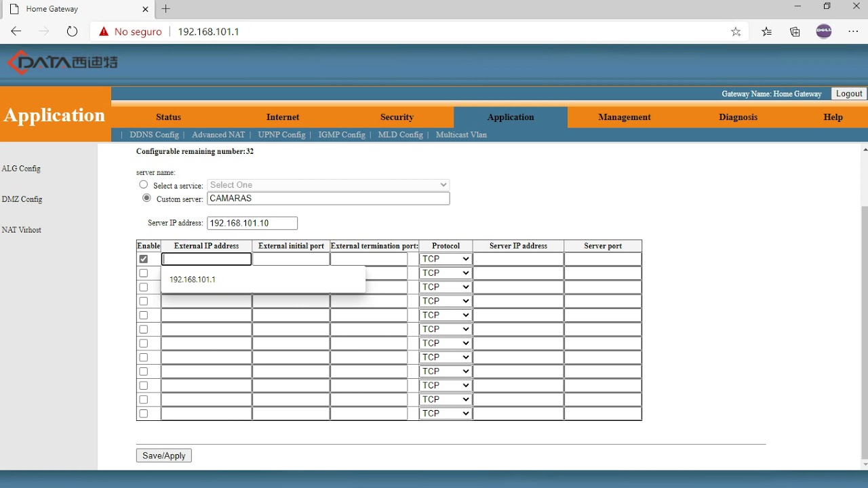The width and height of the screenshot is (868, 488).
Task: Click the Save/Apply button
Action: click(164, 455)
